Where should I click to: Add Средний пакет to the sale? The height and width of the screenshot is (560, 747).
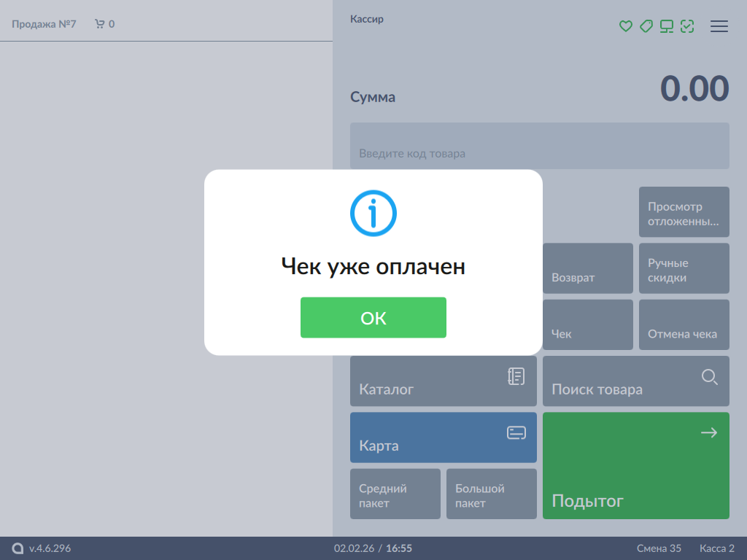pyautogui.click(x=395, y=494)
